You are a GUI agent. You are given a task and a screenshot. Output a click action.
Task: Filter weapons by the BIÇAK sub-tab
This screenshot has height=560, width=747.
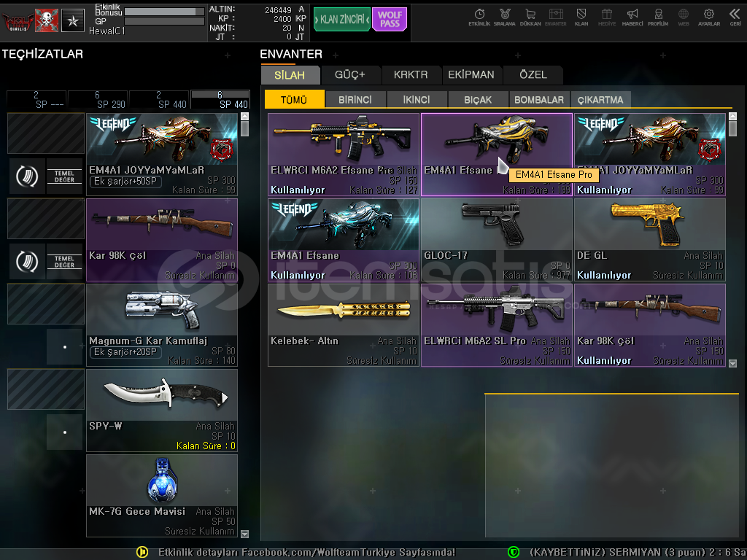[x=478, y=100]
